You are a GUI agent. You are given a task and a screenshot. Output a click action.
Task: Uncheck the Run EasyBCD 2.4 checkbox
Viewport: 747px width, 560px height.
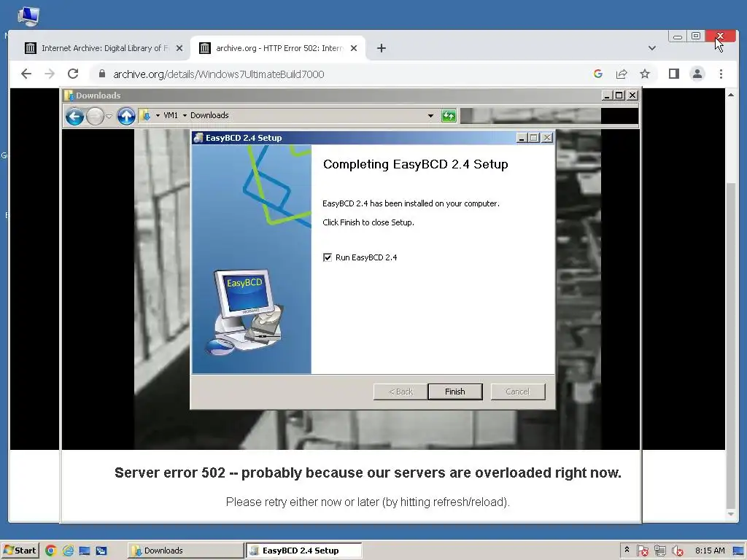328,257
